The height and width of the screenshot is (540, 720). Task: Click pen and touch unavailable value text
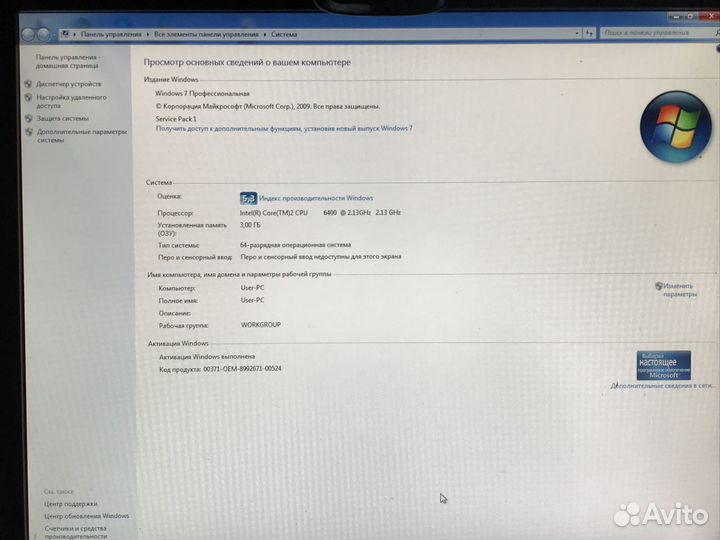[x=321, y=257]
